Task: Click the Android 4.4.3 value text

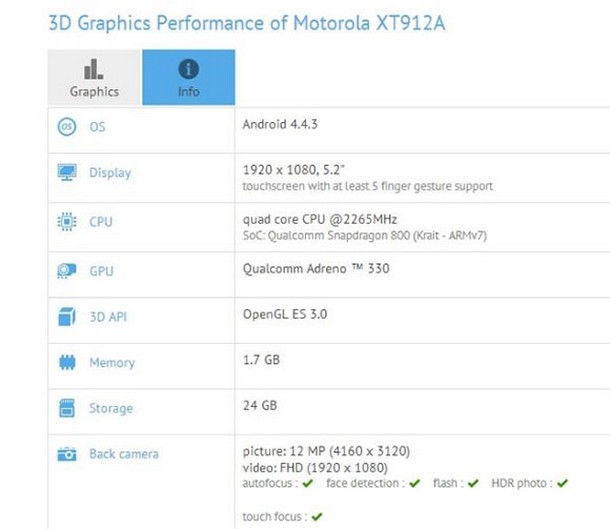Action: pyautogui.click(x=280, y=124)
